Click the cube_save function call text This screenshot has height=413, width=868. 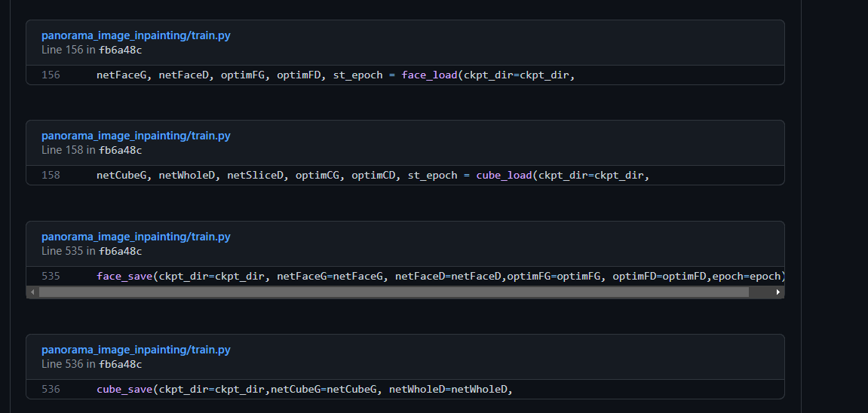click(x=124, y=389)
